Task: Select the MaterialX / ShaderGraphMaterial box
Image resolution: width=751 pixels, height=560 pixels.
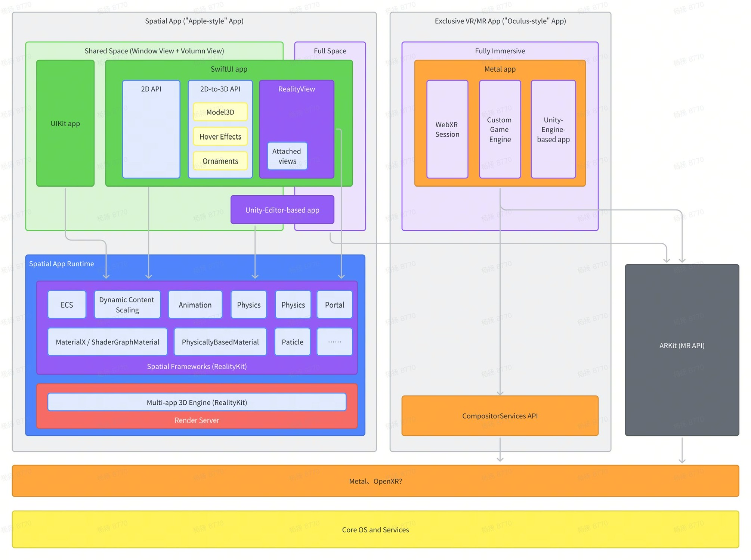Action: click(107, 342)
